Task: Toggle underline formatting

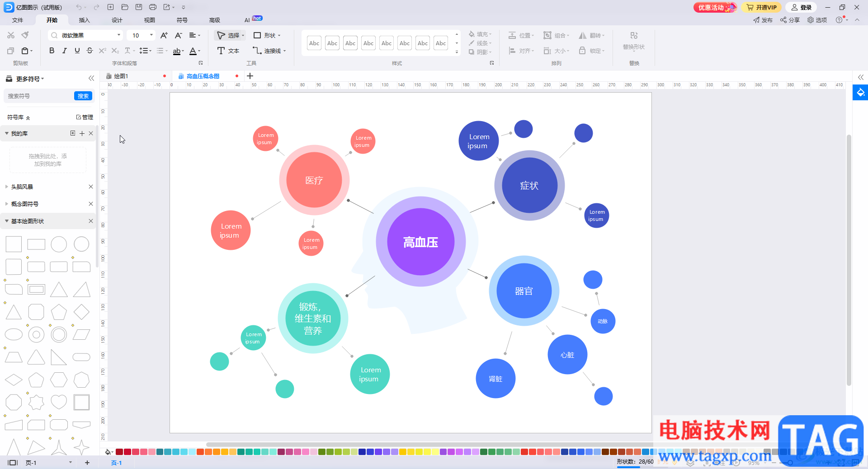Action: tap(77, 51)
